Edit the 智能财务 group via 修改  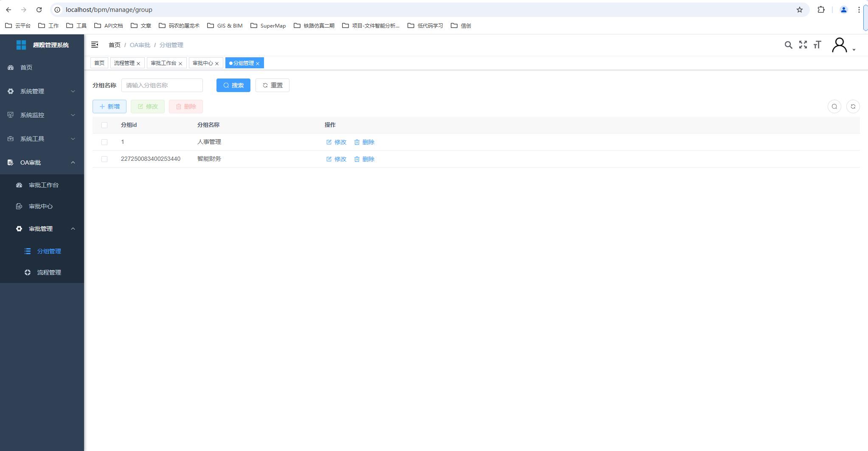pyautogui.click(x=337, y=159)
